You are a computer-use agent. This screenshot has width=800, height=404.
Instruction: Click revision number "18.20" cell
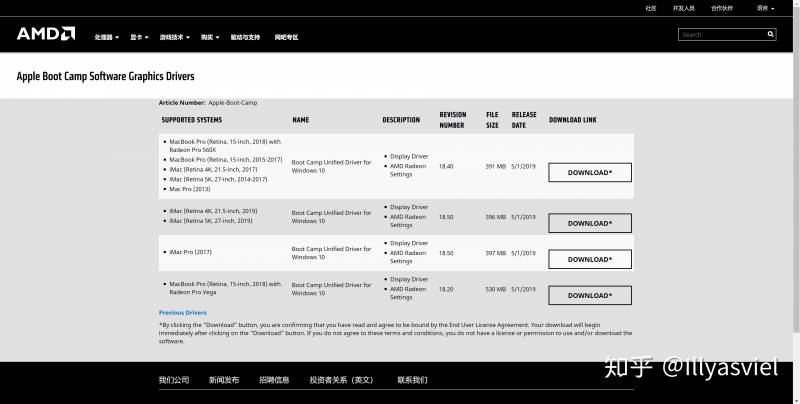click(446, 289)
